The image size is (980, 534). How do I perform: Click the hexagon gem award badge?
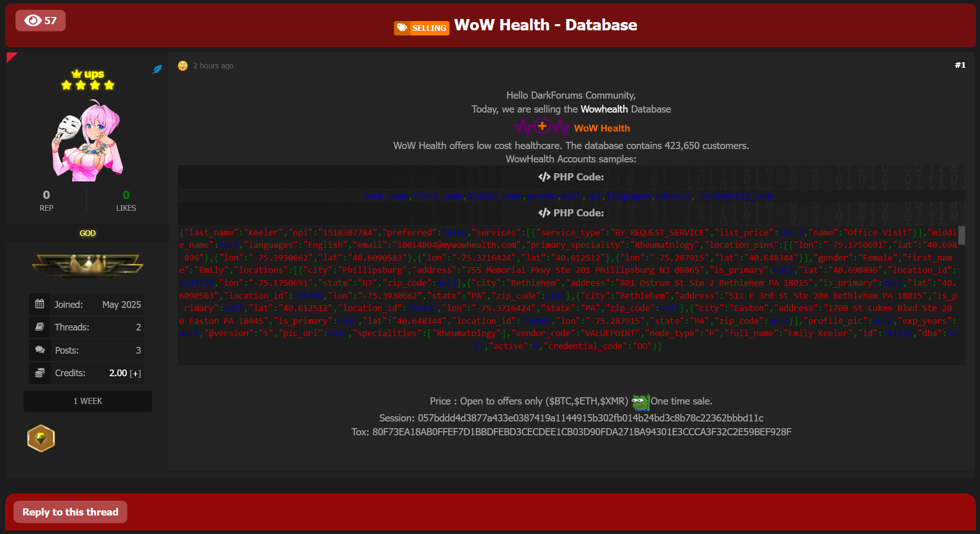click(41, 438)
